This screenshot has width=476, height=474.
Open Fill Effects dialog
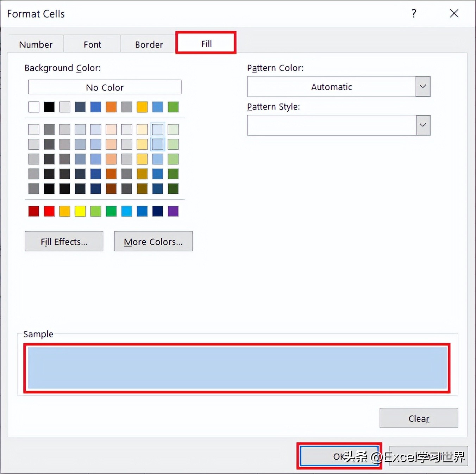pyautogui.click(x=64, y=241)
